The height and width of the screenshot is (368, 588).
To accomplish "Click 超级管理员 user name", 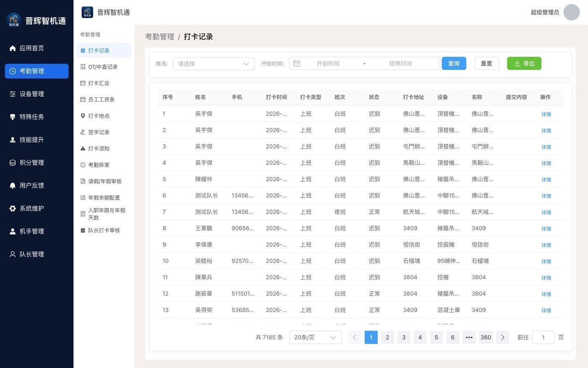I will click(545, 12).
